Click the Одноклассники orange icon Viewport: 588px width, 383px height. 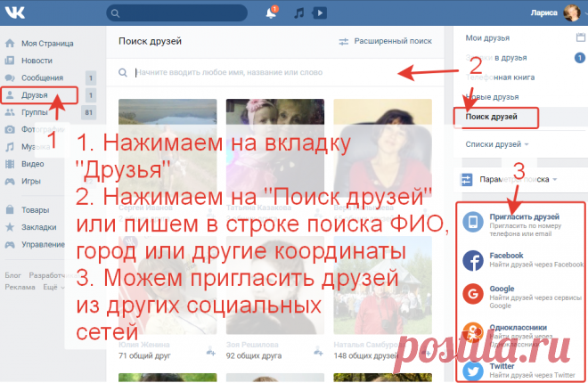(473, 332)
